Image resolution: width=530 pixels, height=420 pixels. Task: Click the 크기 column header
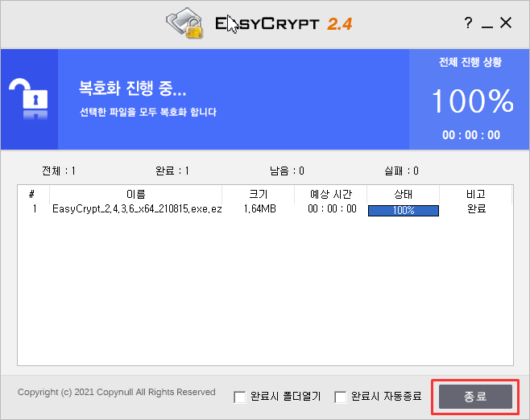[259, 194]
